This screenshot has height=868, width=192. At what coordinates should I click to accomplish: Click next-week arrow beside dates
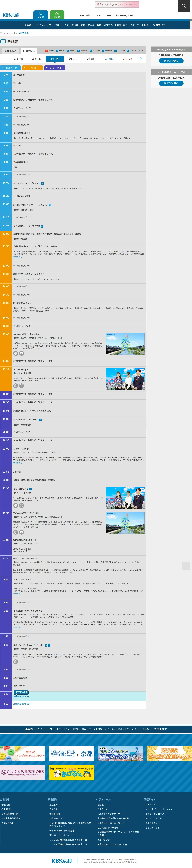(x=141, y=59)
